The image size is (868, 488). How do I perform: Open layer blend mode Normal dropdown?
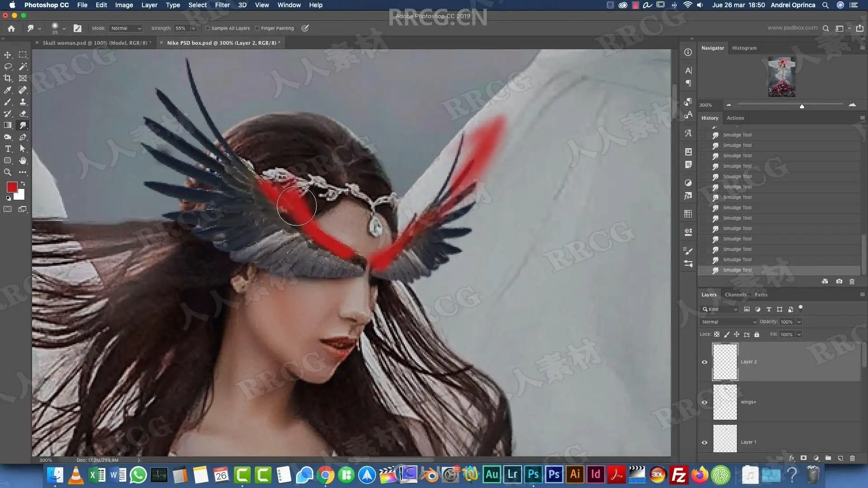(x=728, y=322)
